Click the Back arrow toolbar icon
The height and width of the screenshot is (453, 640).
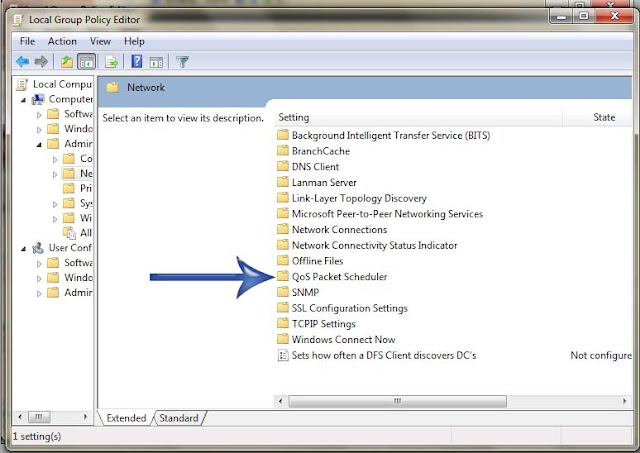(22, 62)
